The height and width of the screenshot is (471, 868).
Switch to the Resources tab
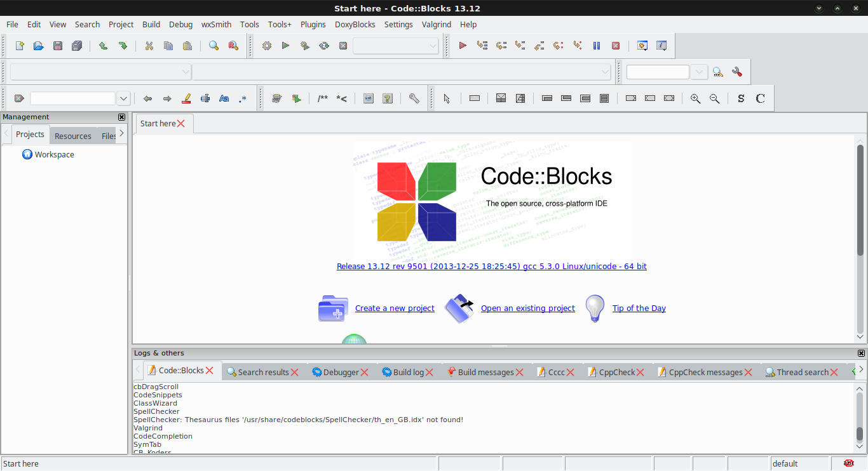73,136
